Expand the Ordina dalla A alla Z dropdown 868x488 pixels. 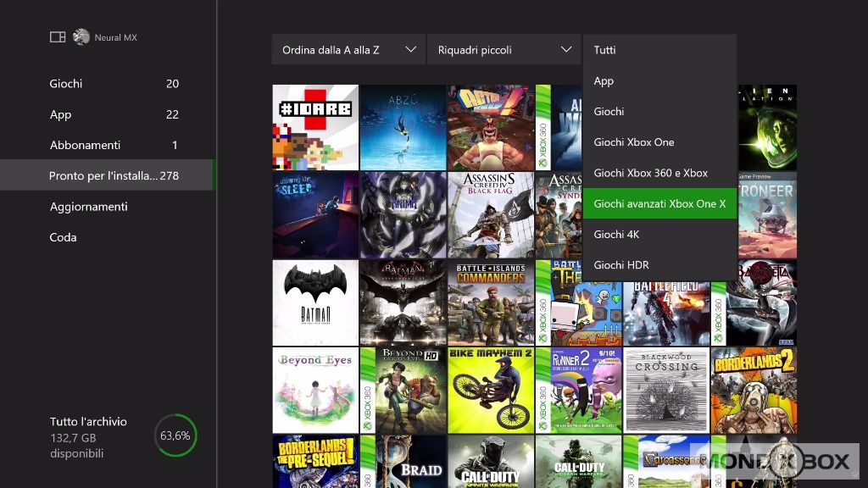click(348, 50)
